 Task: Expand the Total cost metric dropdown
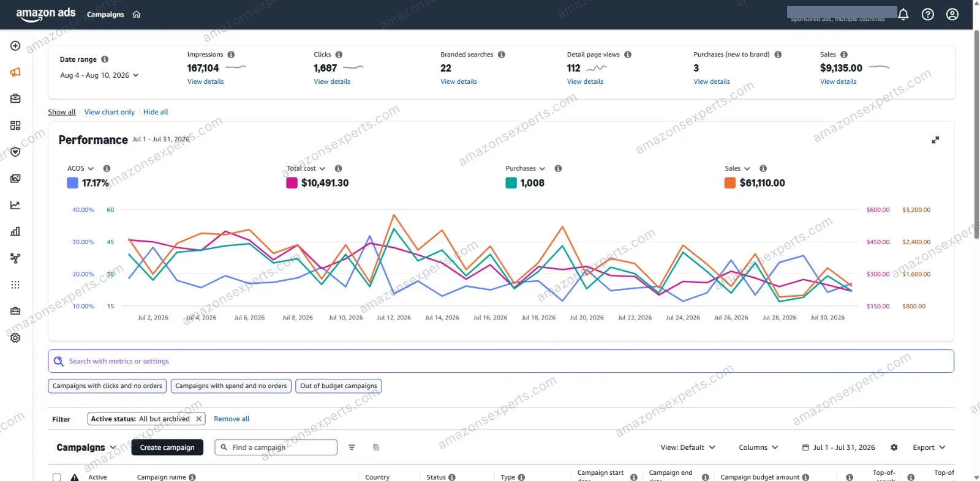(x=306, y=168)
